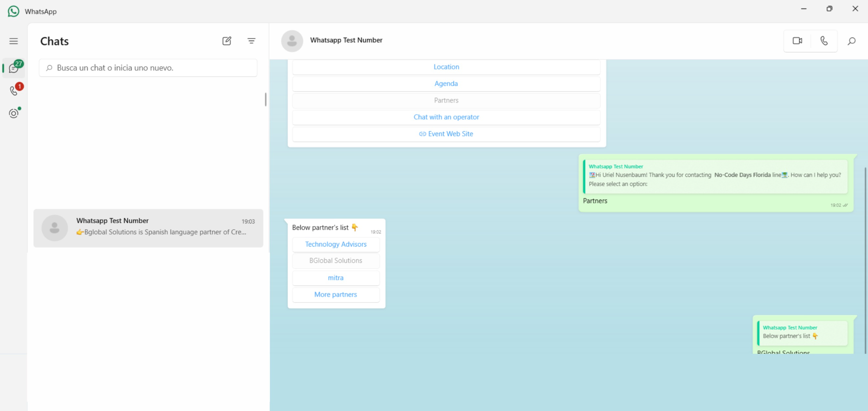Click the Chats heading
868x411 pixels.
54,41
